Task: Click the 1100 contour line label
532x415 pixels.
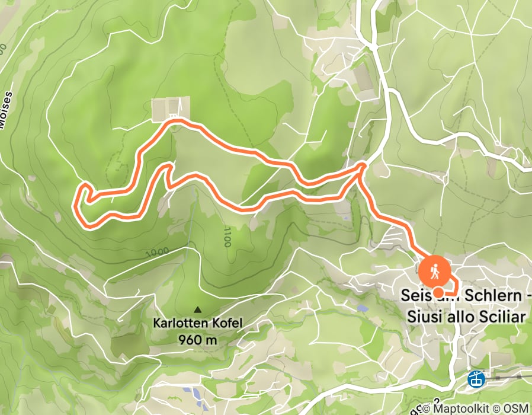Action: click(x=227, y=237)
